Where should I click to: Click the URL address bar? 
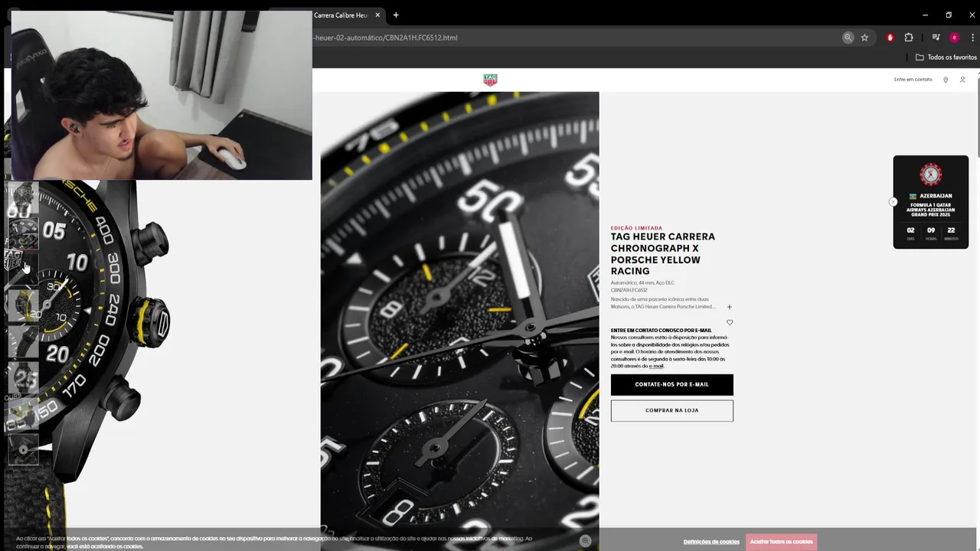coord(574,37)
